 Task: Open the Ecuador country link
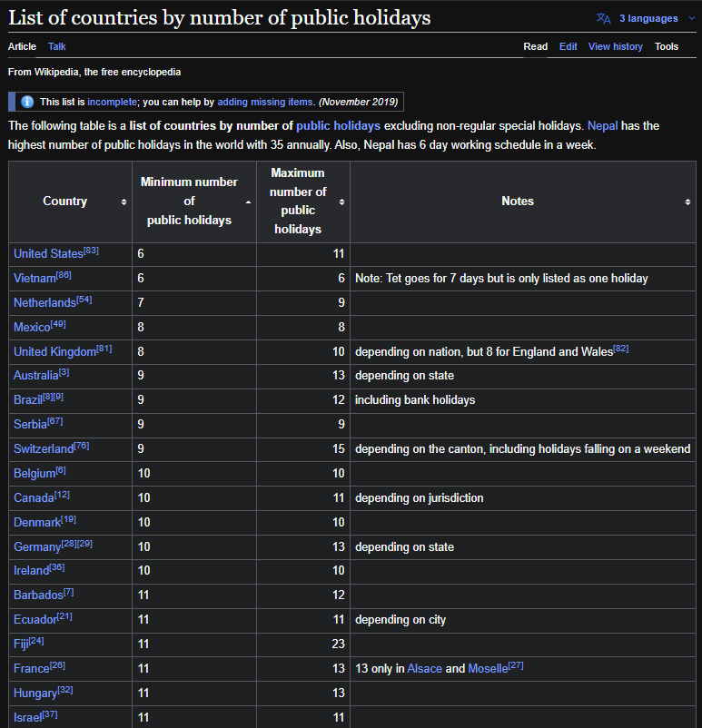35,620
